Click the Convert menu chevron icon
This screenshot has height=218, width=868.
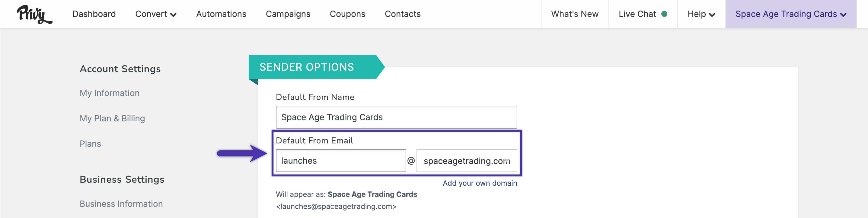point(174,15)
